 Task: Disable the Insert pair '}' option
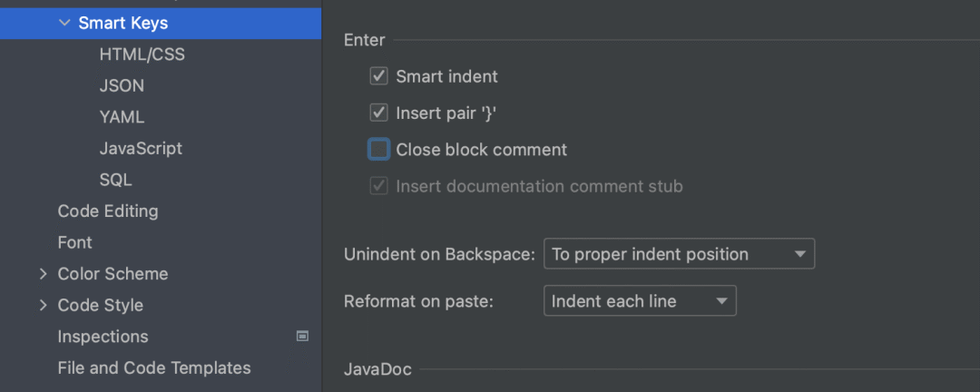[x=379, y=113]
